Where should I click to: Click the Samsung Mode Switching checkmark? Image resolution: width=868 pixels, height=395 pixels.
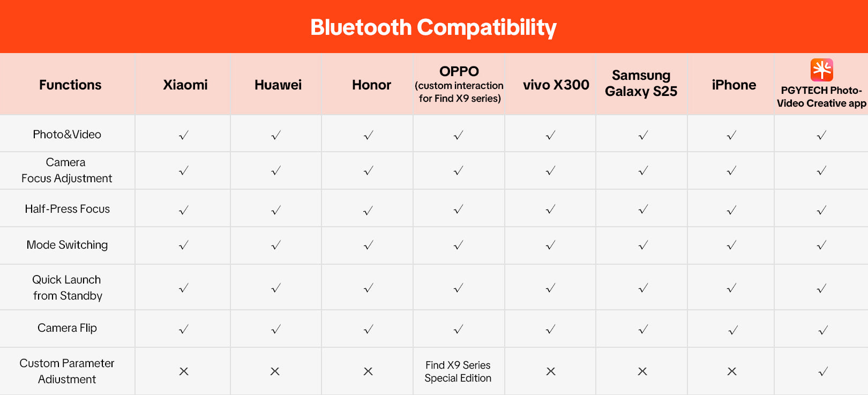(643, 245)
